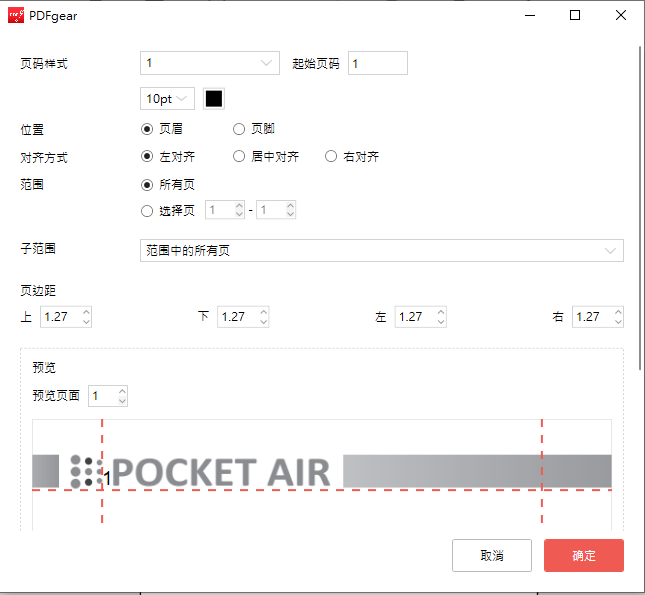Increase the page range end value
Screen dimensions: 645x595
[x=290, y=205]
